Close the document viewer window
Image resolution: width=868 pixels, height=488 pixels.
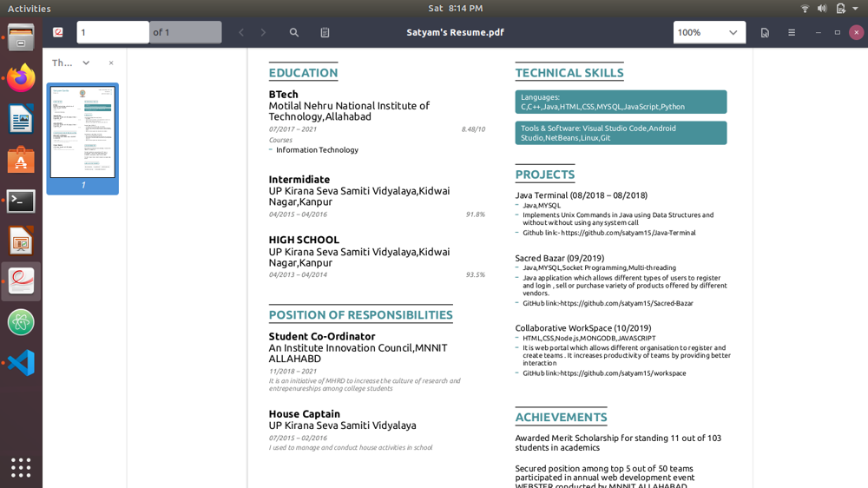[857, 33]
